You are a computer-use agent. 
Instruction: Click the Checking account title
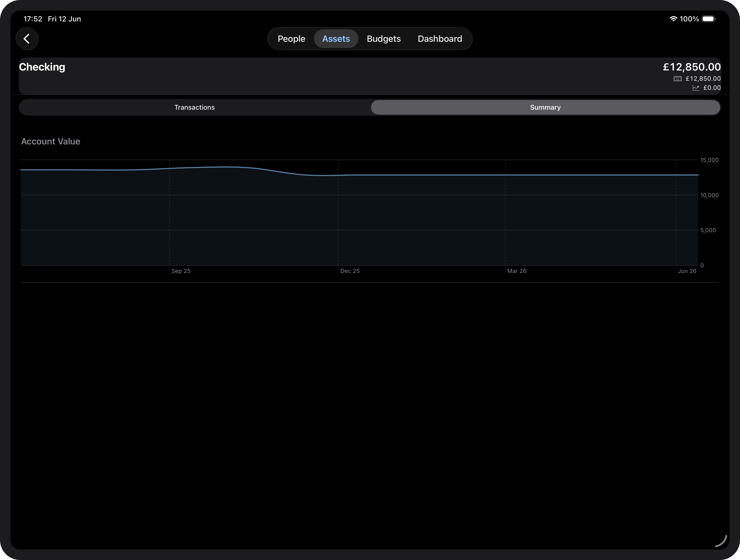pyautogui.click(x=42, y=67)
